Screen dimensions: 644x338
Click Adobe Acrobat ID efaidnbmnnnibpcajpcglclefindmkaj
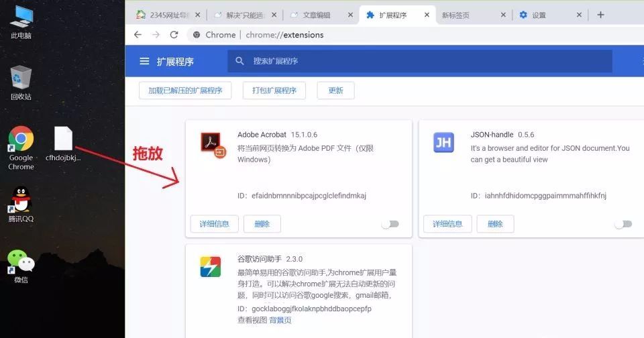click(x=301, y=195)
